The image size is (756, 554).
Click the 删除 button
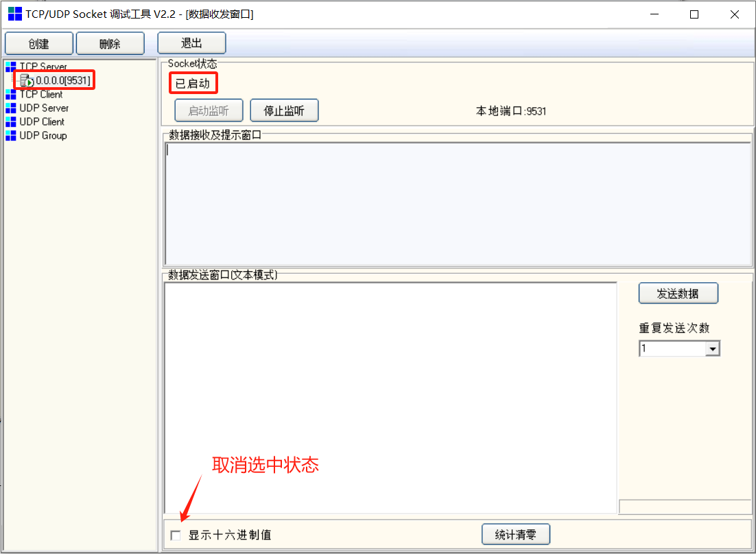point(110,43)
